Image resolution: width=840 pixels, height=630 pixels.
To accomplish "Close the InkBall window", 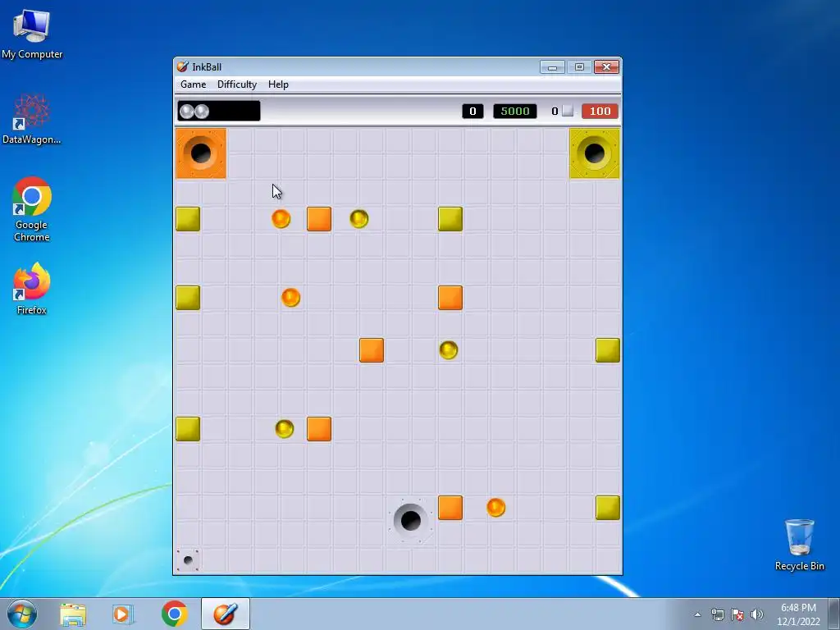I will point(606,67).
